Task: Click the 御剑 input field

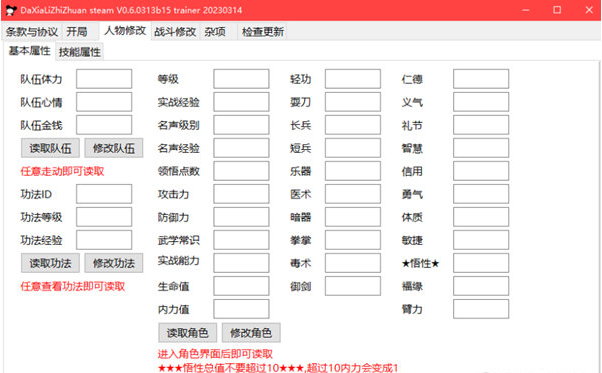Action: pos(353,286)
